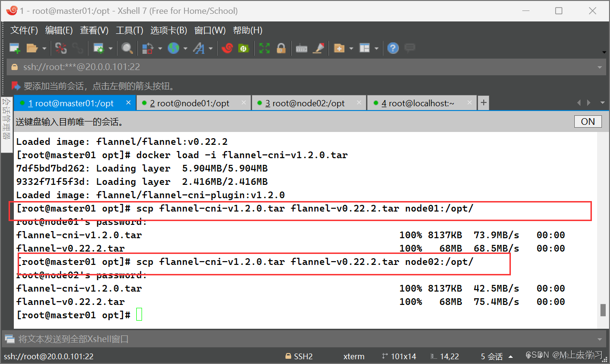The image size is (610, 364).
Task: Expand the font dropdown arrow
Action: (211, 48)
